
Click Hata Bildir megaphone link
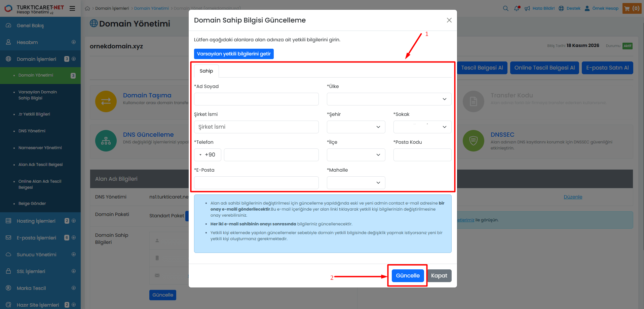[539, 8]
